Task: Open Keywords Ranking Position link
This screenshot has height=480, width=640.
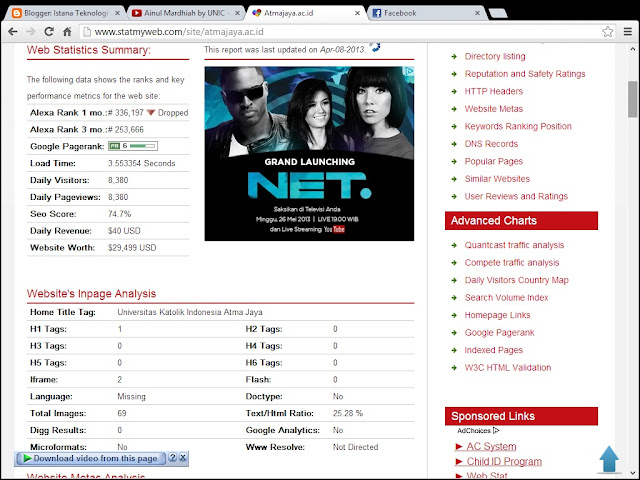Action: coord(518,127)
